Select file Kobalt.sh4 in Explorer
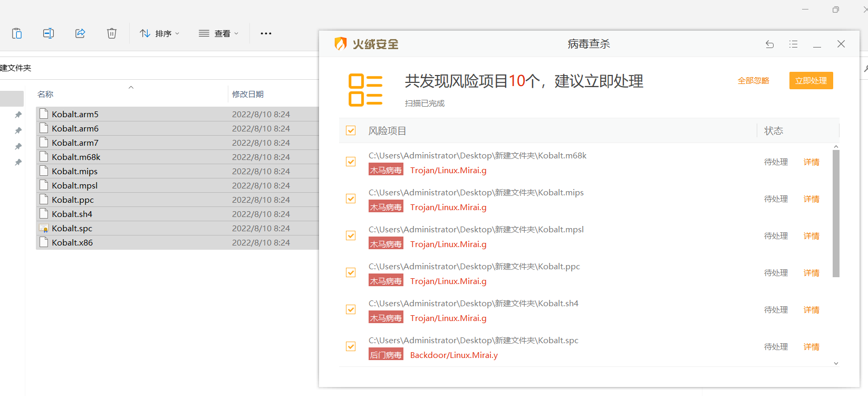The width and height of the screenshot is (868, 396). click(177, 214)
